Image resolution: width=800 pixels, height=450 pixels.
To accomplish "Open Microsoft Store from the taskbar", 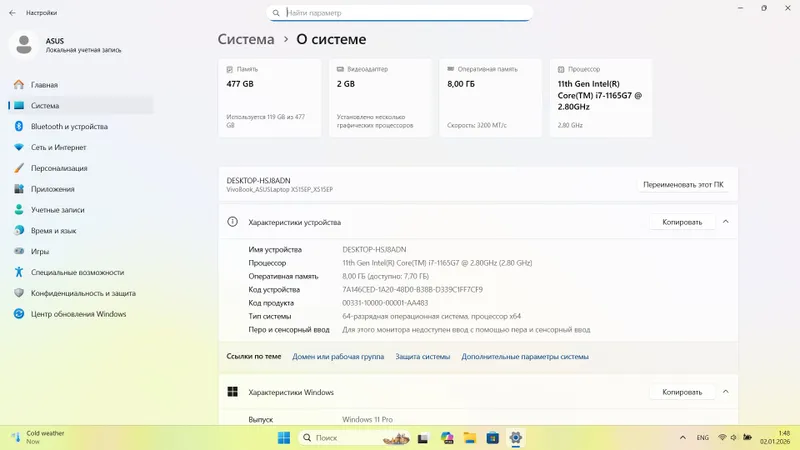I will pyautogui.click(x=492, y=438).
